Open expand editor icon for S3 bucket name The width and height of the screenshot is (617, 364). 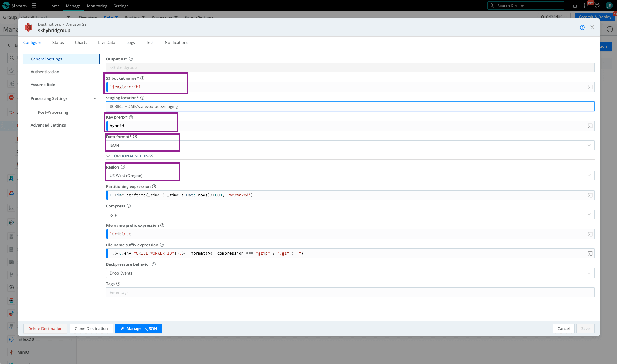(x=590, y=87)
